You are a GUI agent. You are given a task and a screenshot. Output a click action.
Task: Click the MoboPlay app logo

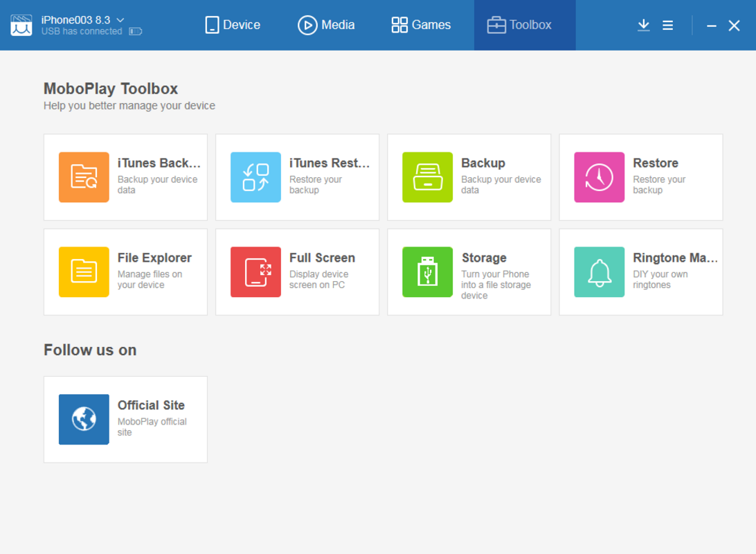[21, 25]
